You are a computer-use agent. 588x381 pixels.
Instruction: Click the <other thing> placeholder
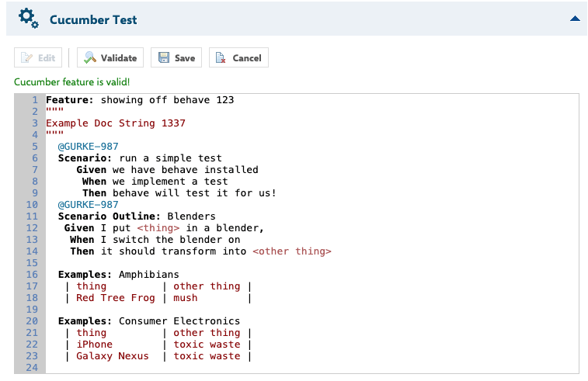pos(292,251)
